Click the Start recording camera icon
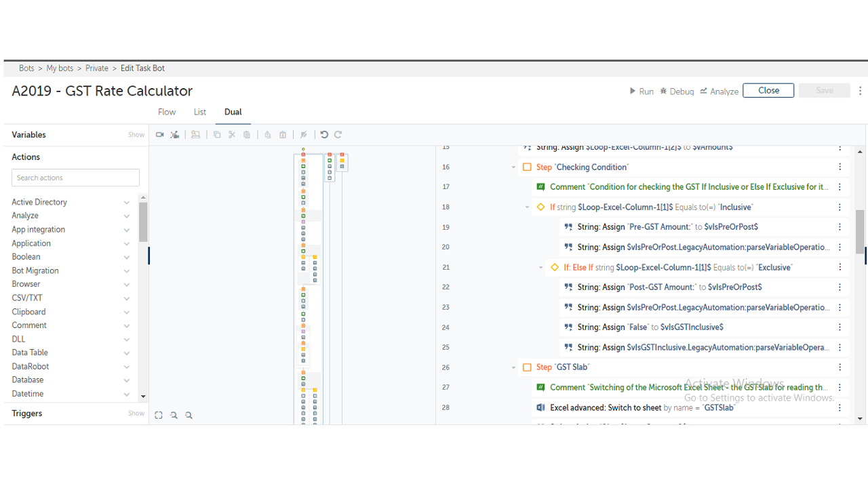Image resolution: width=868 pixels, height=488 pixels. (160, 135)
